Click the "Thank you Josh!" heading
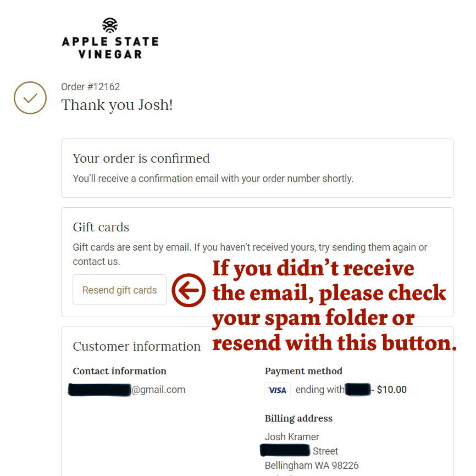 point(117,104)
